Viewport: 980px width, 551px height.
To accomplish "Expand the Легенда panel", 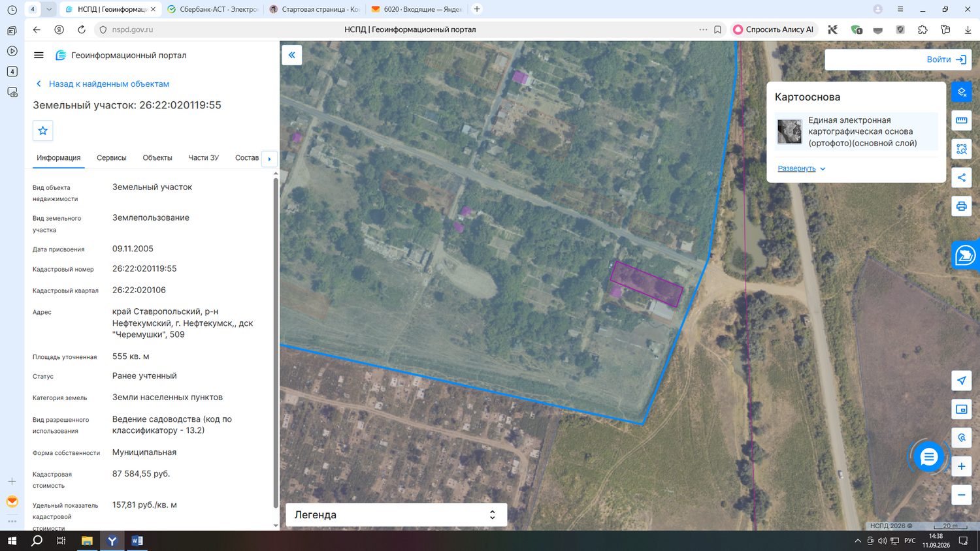I will 397,514.
